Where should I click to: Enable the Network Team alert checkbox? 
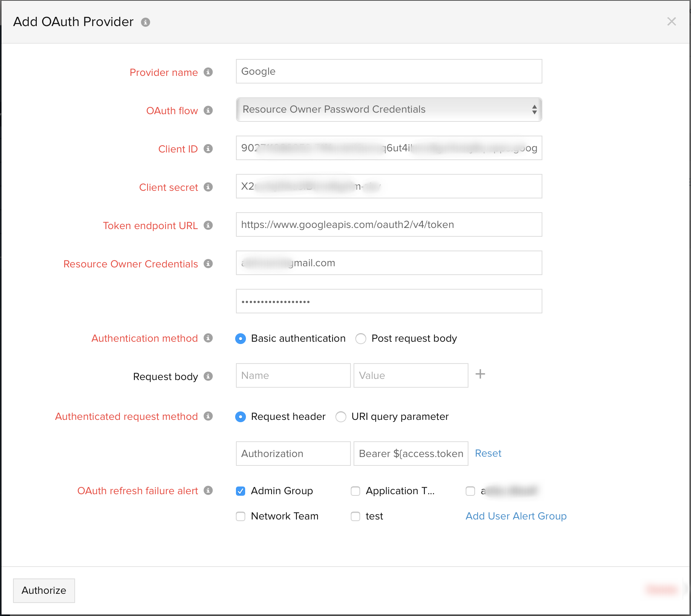(x=241, y=516)
